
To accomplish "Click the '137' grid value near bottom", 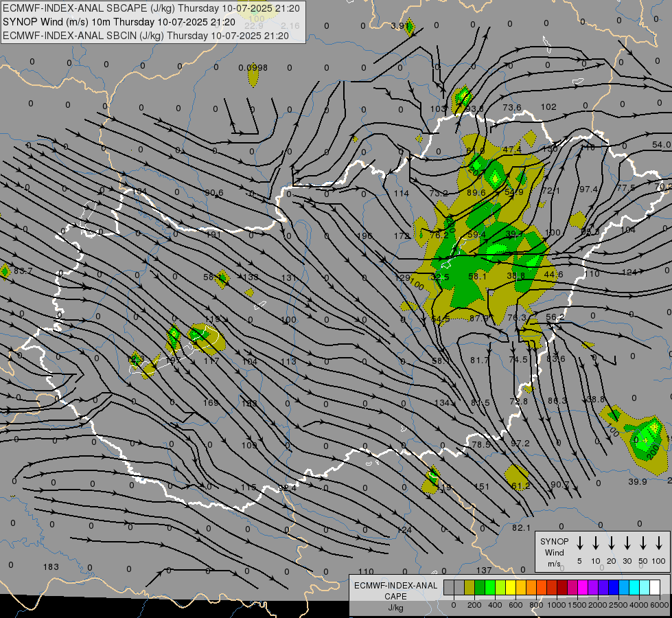I will (484, 571).
